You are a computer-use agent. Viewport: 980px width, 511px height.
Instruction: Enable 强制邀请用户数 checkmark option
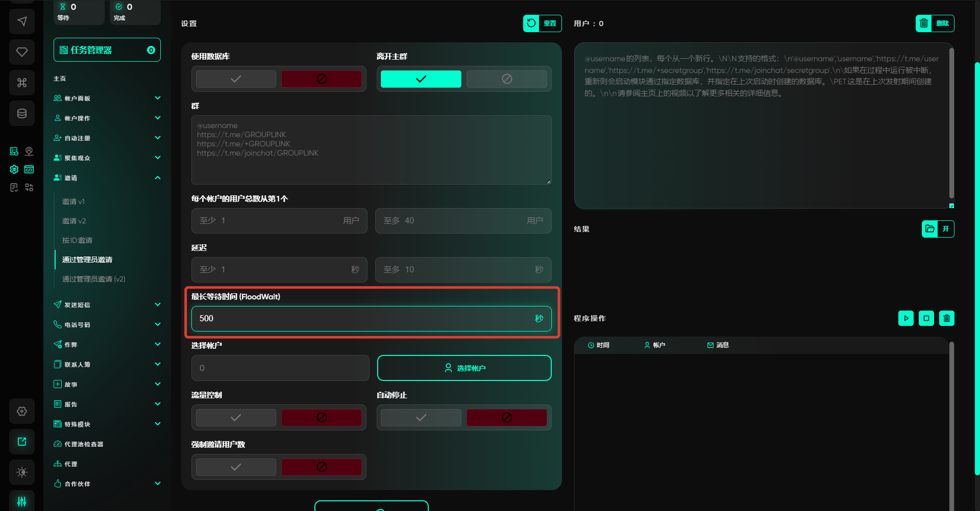[x=236, y=467]
